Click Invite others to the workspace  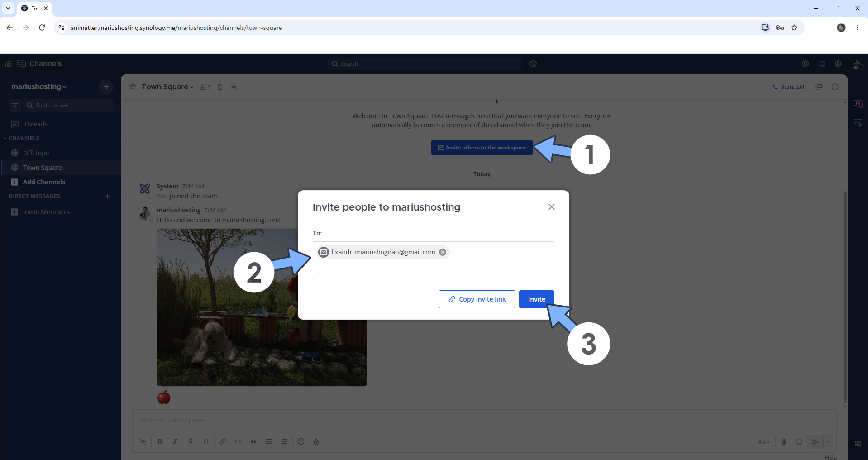tap(482, 148)
